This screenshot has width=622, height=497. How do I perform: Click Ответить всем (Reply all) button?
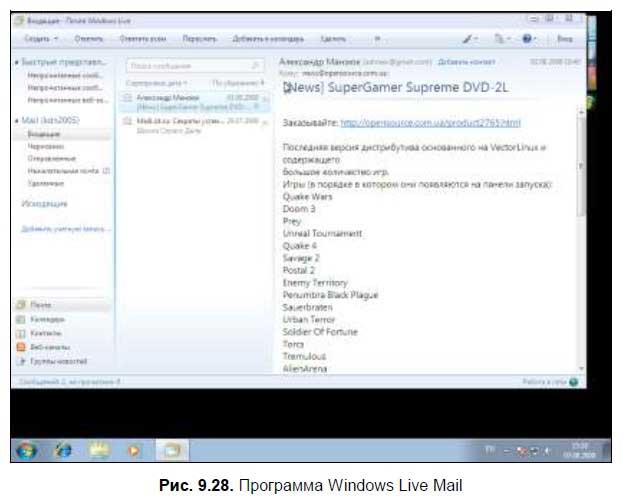[143, 38]
